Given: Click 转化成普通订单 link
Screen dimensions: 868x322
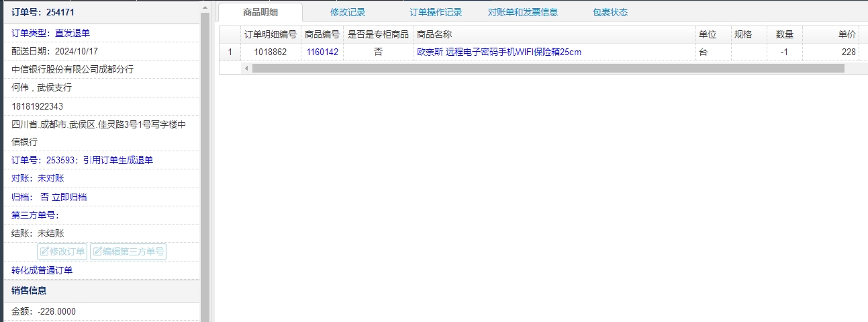Looking at the screenshot, I should [42, 270].
